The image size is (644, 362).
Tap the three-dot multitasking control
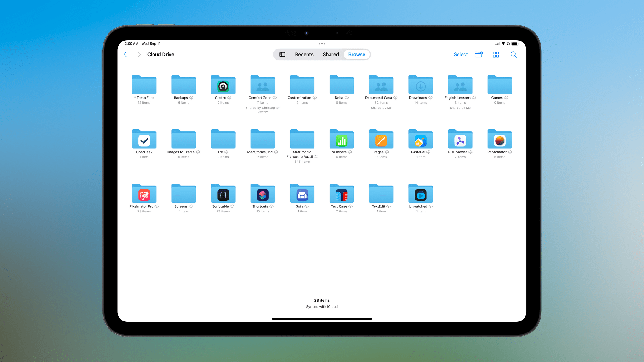pos(322,44)
